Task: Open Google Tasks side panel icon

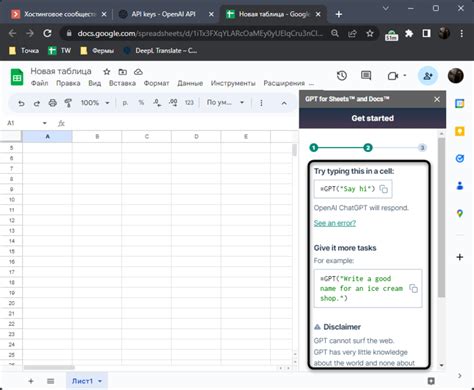Action: click(460, 158)
